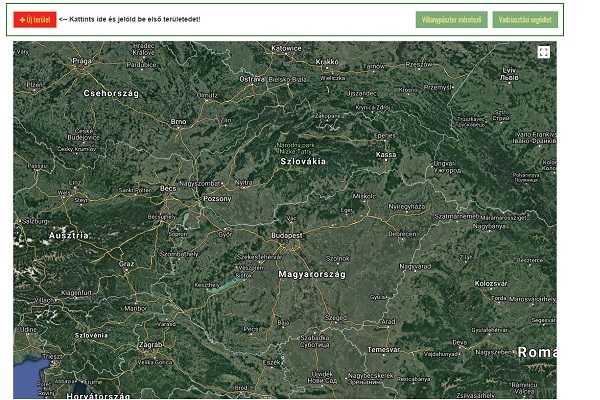Click the Praha label on the map

click(x=81, y=60)
